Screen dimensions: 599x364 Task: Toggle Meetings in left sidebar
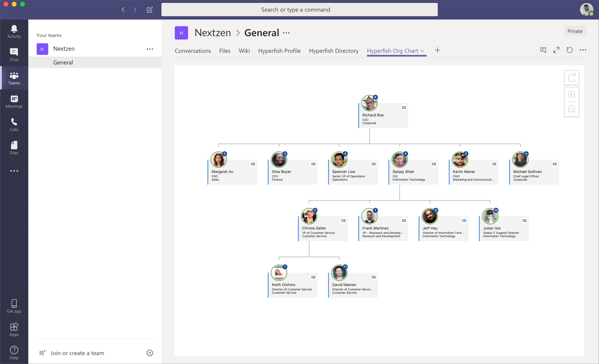[x=14, y=101]
